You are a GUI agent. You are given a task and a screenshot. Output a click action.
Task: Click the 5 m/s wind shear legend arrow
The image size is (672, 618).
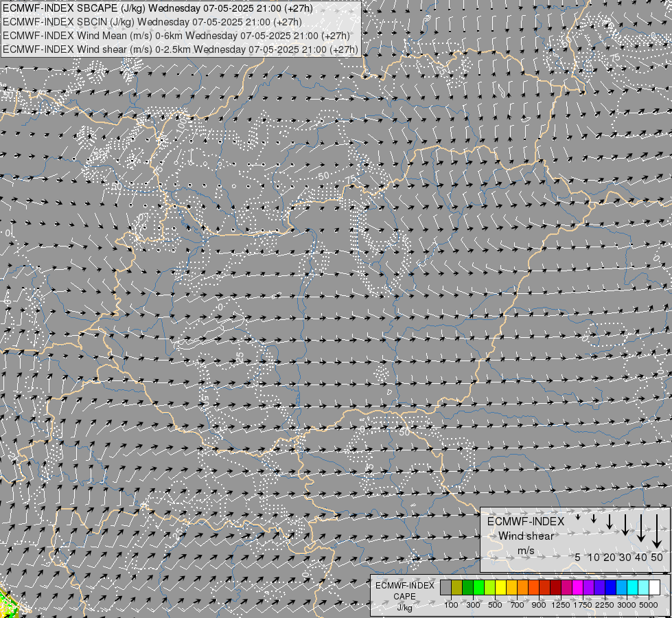[x=578, y=517]
